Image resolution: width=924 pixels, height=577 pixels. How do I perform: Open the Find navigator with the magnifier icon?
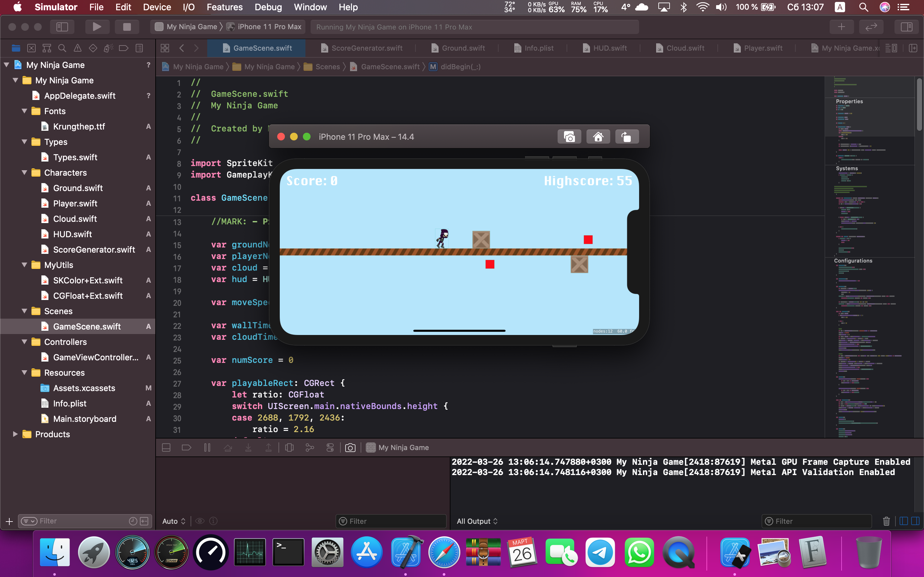pos(62,48)
